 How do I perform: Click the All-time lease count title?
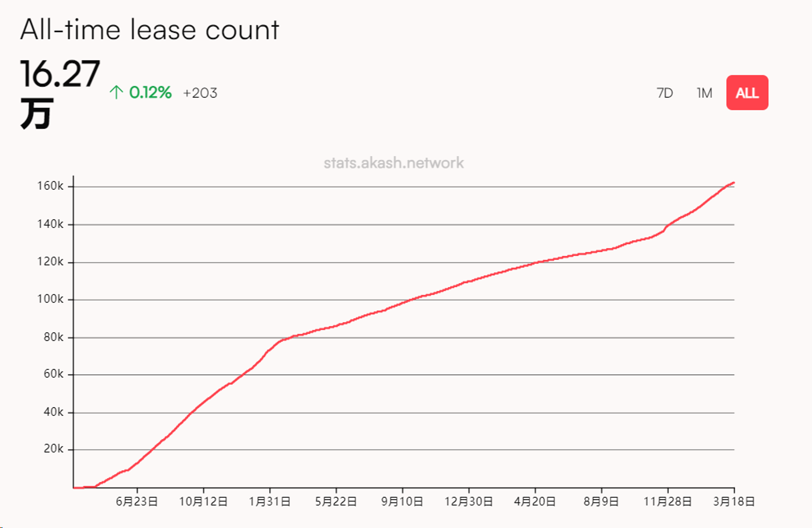(149, 30)
